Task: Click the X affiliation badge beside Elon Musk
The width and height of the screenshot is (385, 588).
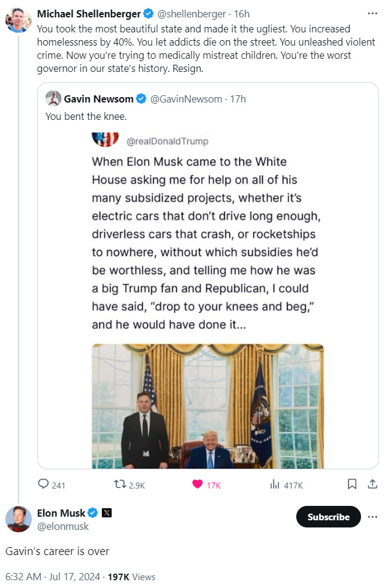Action: tap(107, 513)
